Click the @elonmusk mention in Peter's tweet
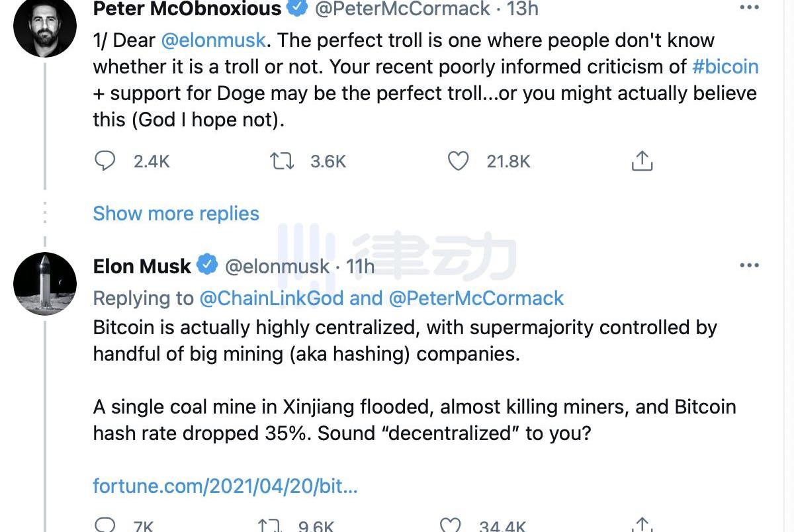Screen dimensions: 794x532 [214, 40]
